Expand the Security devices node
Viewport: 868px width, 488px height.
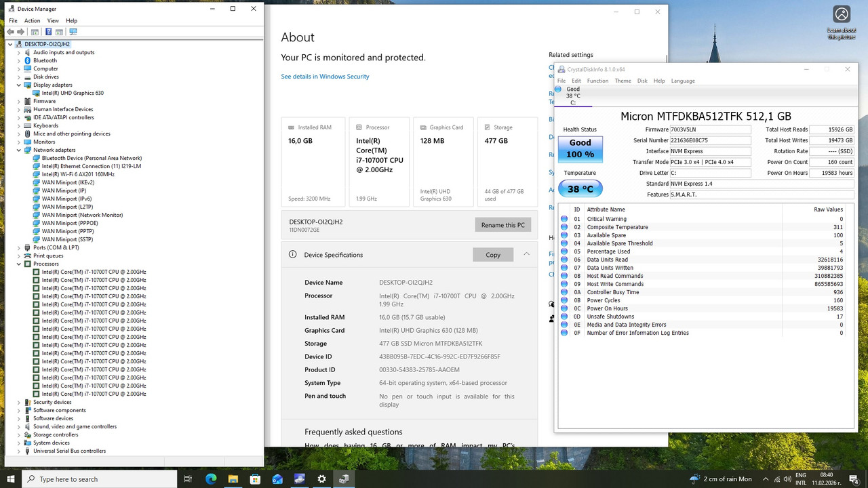pos(19,402)
